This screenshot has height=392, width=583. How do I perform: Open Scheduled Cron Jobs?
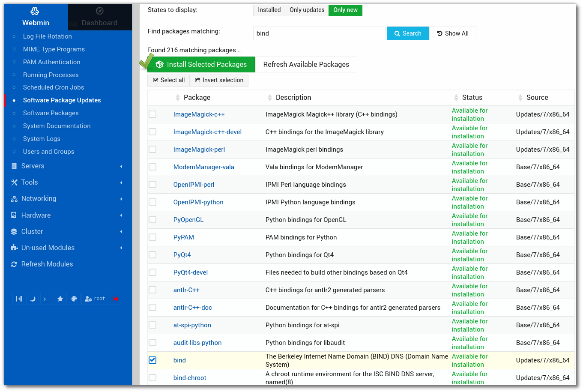click(x=54, y=87)
